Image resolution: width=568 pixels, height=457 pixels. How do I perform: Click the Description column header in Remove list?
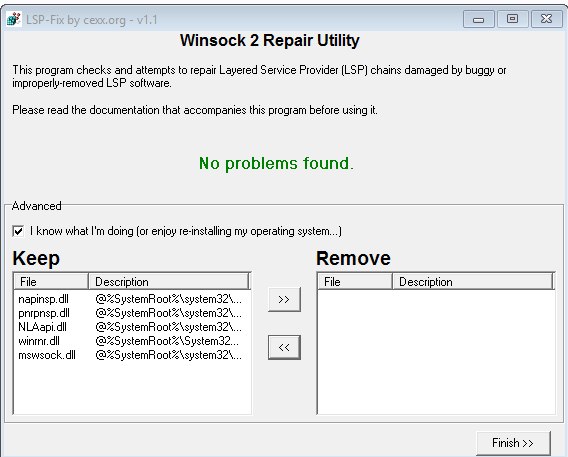pos(473,282)
